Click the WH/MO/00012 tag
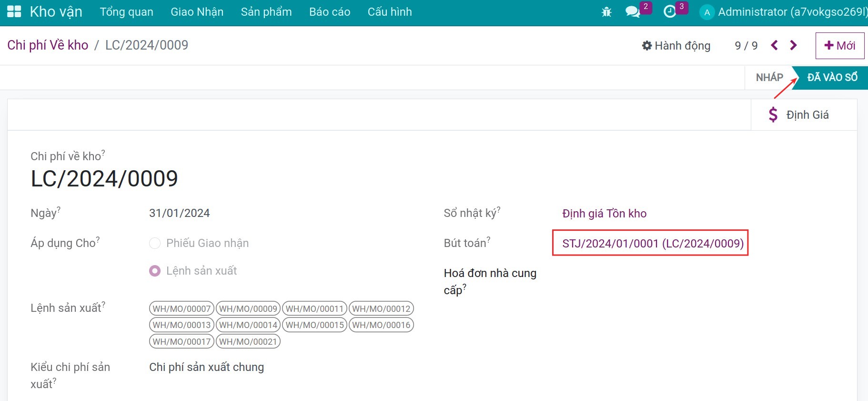The width and height of the screenshot is (868, 401). click(x=381, y=308)
